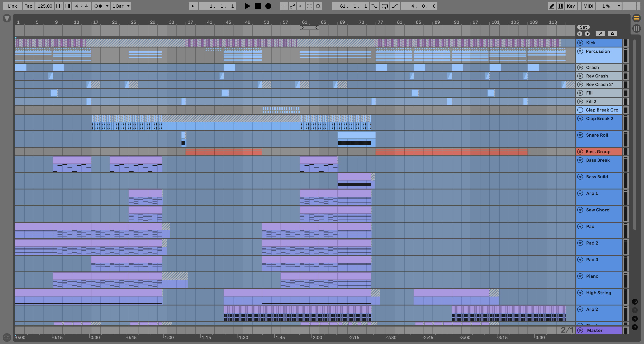
Task: Collapse the Snare Roll track
Action: click(580, 135)
